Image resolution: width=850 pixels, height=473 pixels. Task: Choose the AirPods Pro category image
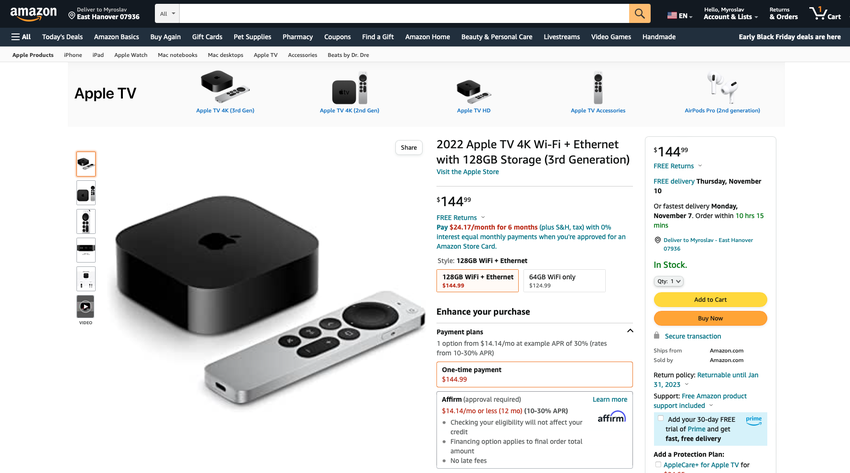pyautogui.click(x=722, y=87)
